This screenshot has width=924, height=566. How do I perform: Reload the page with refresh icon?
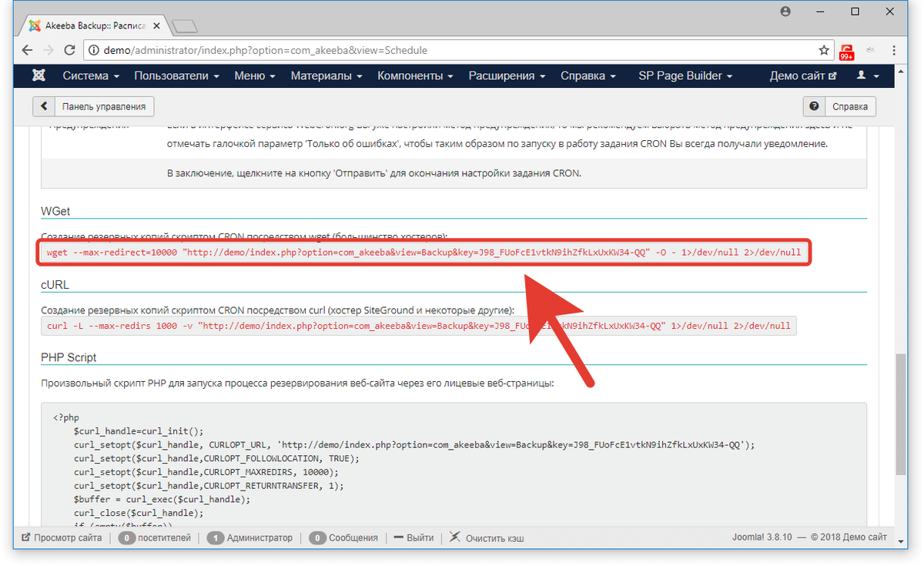[x=69, y=50]
